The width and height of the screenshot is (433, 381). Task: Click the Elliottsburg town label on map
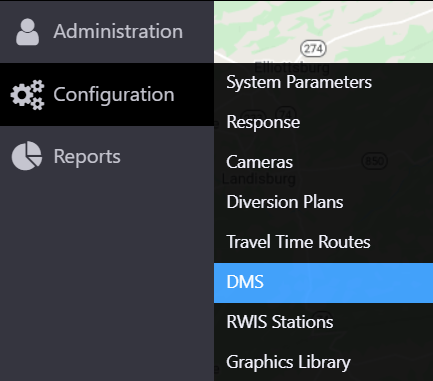tap(292, 68)
